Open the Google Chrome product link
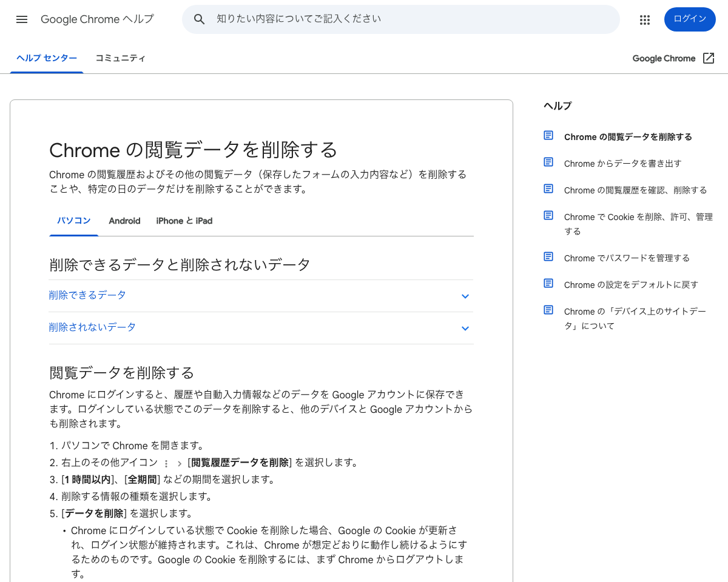 [x=664, y=58]
